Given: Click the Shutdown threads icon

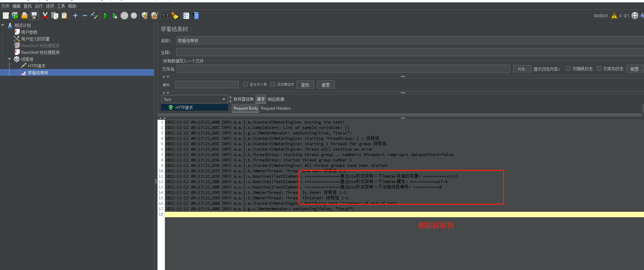Looking at the screenshot, I should [x=134, y=16].
